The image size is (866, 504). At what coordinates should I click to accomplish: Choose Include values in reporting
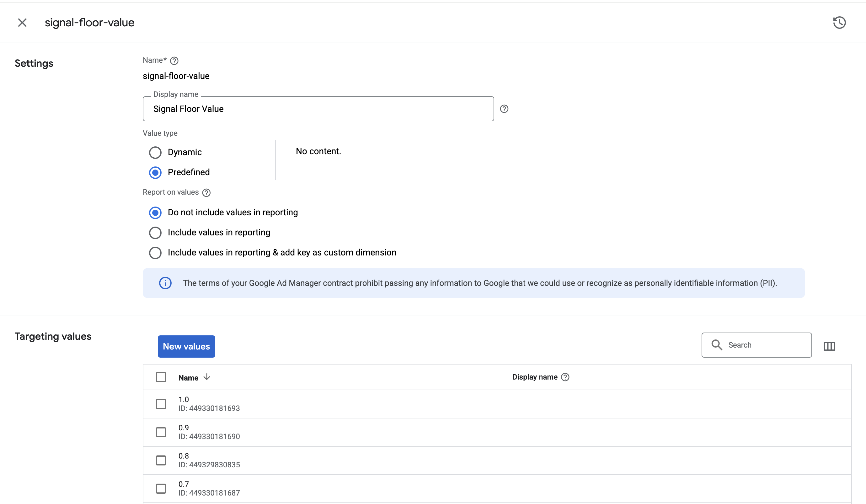click(x=155, y=233)
